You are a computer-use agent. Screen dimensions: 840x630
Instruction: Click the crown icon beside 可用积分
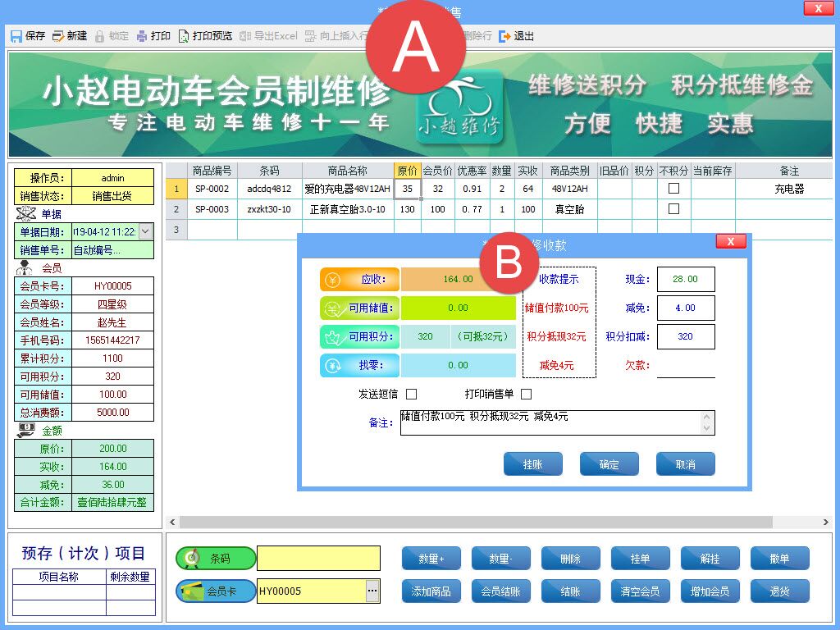click(331, 336)
